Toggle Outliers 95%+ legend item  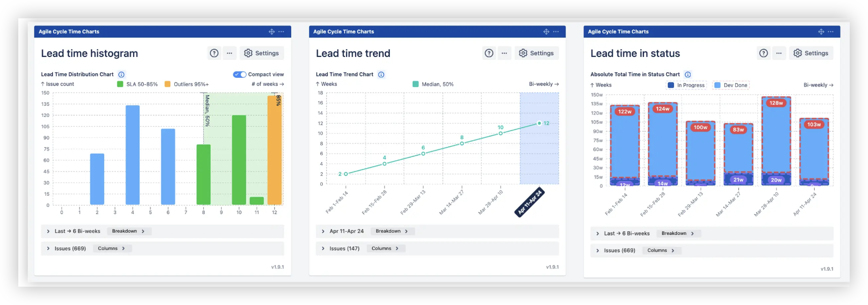(x=187, y=84)
